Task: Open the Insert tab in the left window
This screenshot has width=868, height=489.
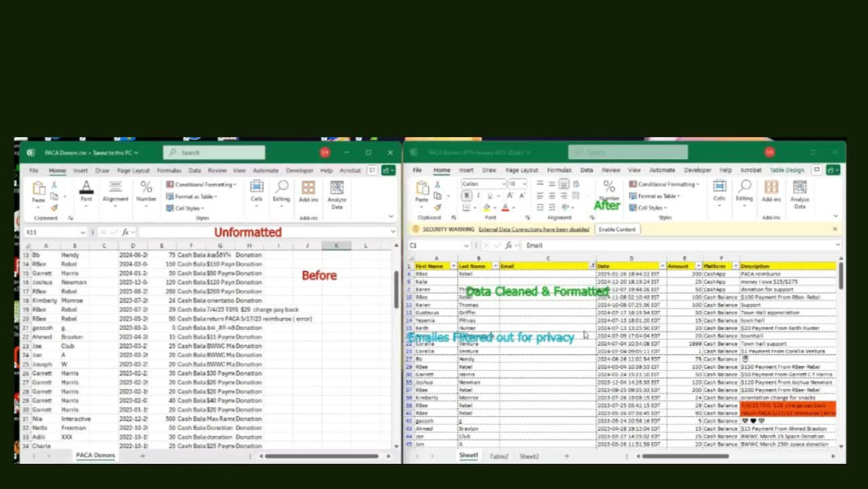Action: [x=80, y=170]
